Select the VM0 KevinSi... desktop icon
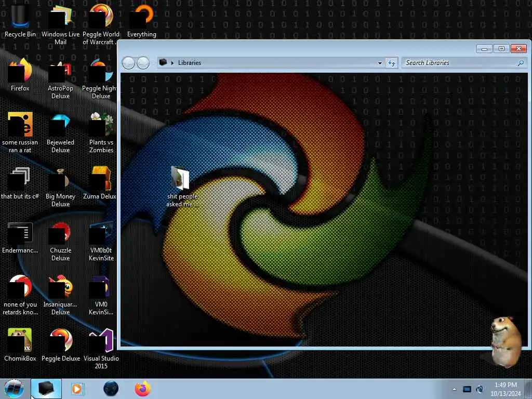Screen dimensions: 532x399 click(101, 295)
